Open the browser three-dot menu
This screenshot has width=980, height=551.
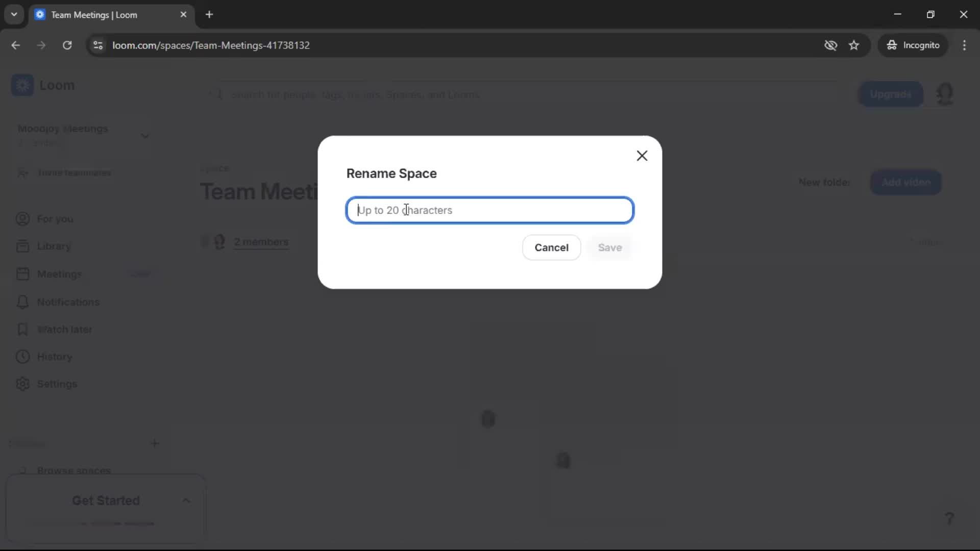(x=965, y=45)
